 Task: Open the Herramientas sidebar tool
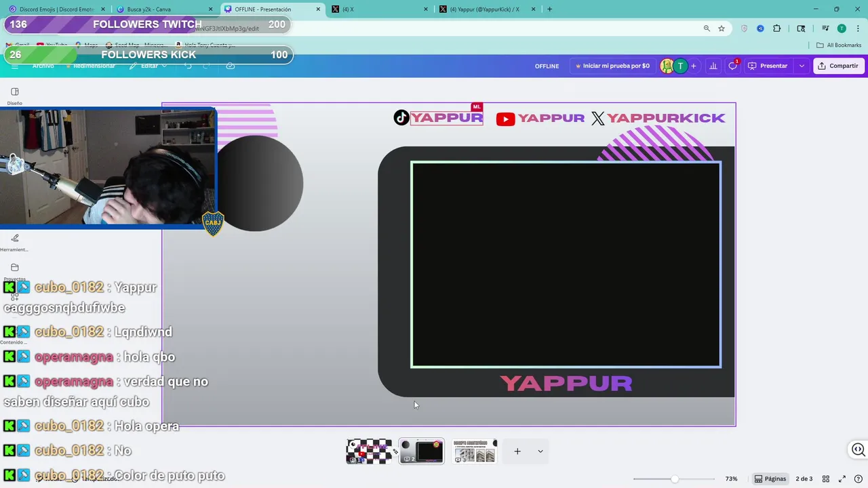pyautogui.click(x=14, y=242)
